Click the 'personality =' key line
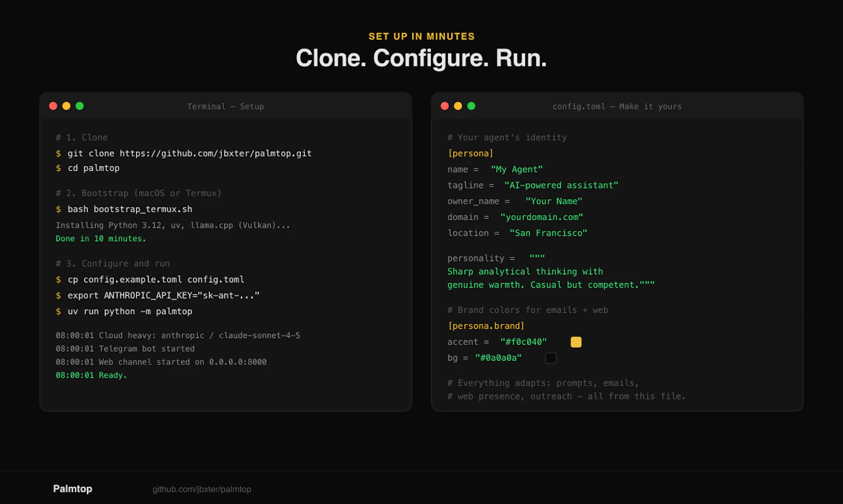843x504 pixels. [496, 258]
